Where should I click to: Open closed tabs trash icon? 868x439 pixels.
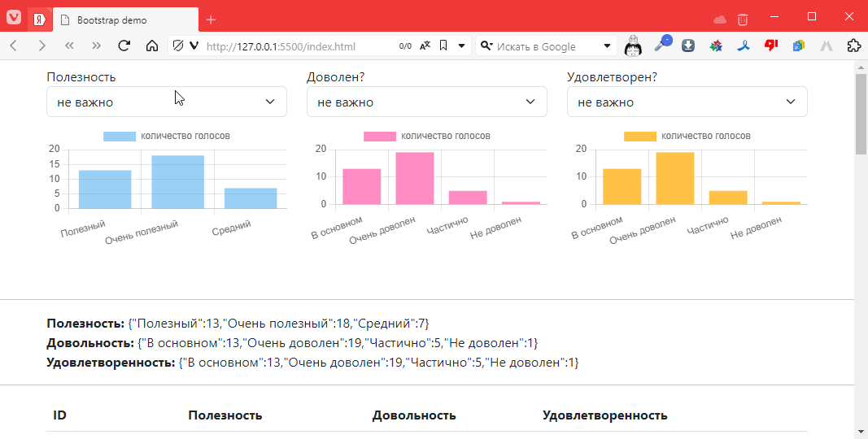click(x=743, y=20)
